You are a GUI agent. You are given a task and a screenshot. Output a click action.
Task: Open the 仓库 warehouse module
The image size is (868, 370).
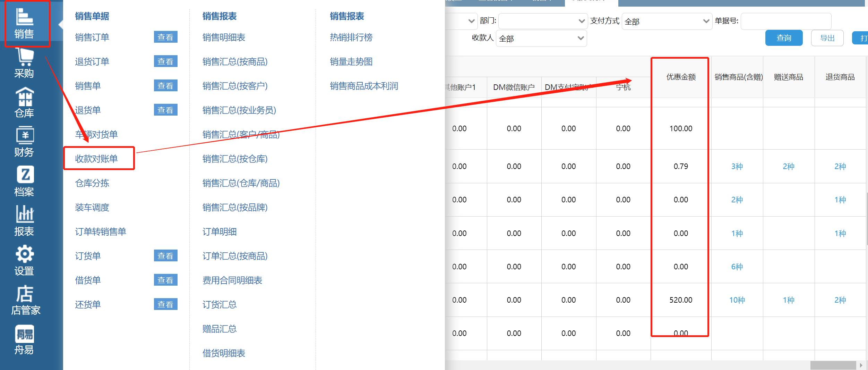[24, 103]
